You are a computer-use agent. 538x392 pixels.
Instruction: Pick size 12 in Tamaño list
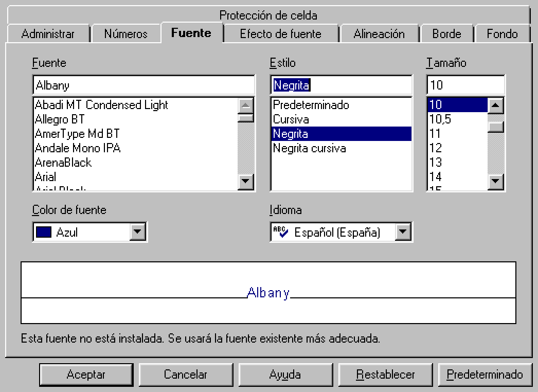point(436,148)
